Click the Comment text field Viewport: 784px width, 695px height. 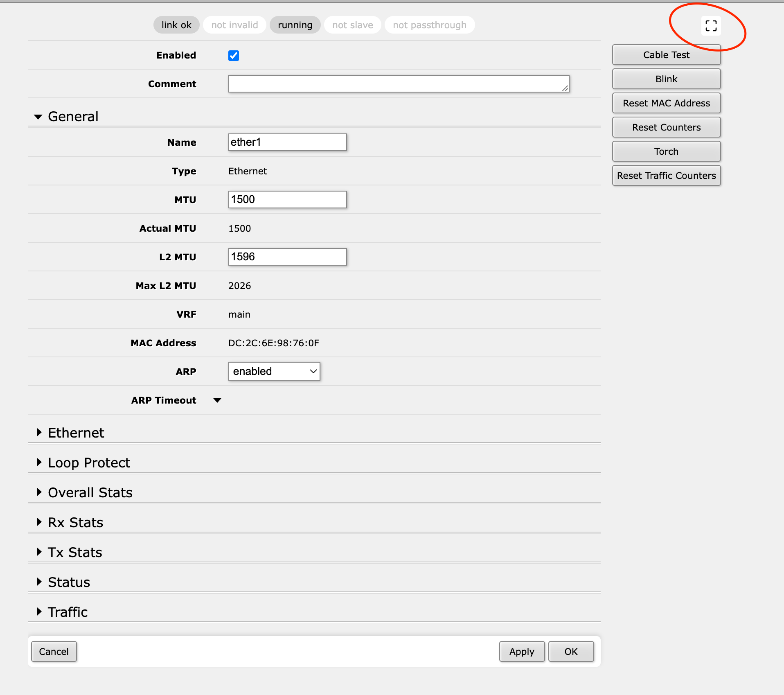point(398,83)
